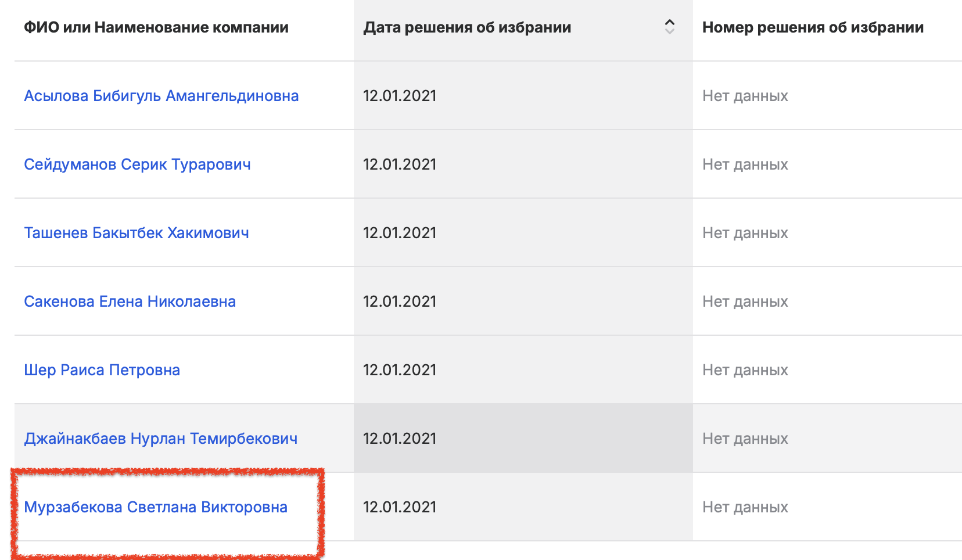The height and width of the screenshot is (560, 962).
Task: Click ФИО или Наименование компании column header
Action: pyautogui.click(x=156, y=27)
